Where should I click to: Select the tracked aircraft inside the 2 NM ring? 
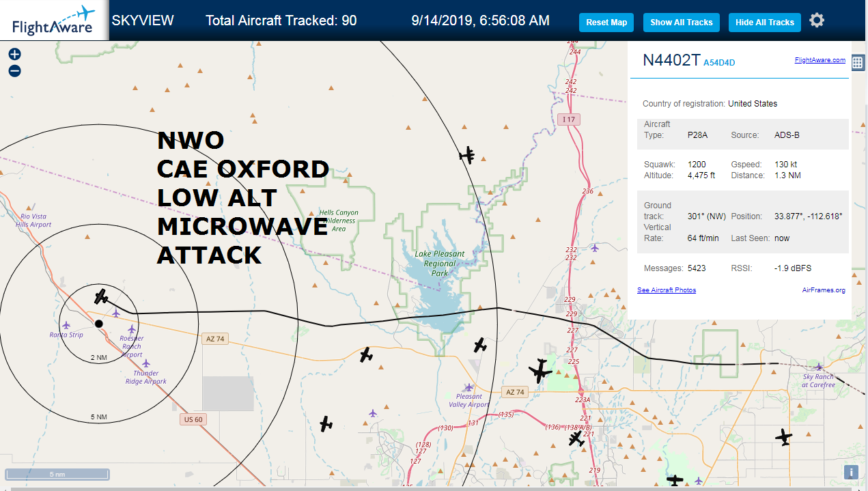tap(102, 296)
